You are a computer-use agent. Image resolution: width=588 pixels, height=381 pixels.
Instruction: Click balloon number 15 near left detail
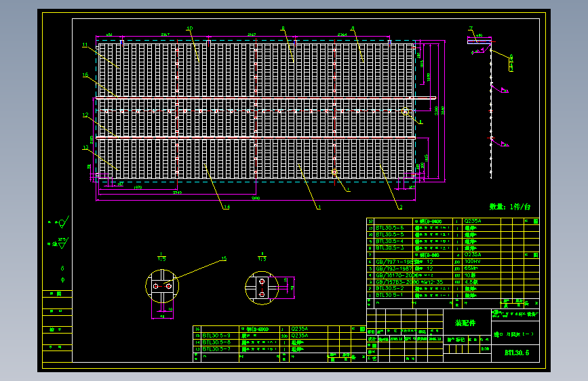[224, 258]
